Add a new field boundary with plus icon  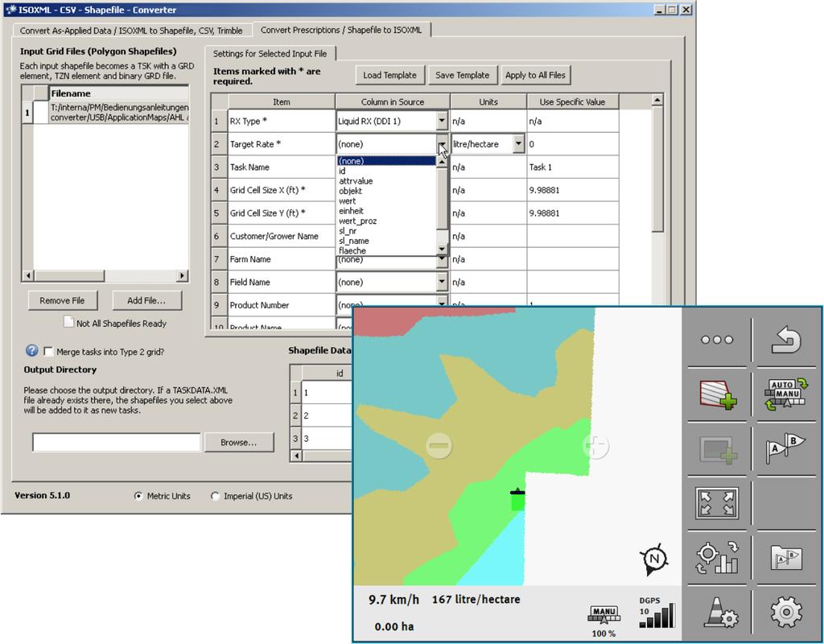[x=717, y=394]
